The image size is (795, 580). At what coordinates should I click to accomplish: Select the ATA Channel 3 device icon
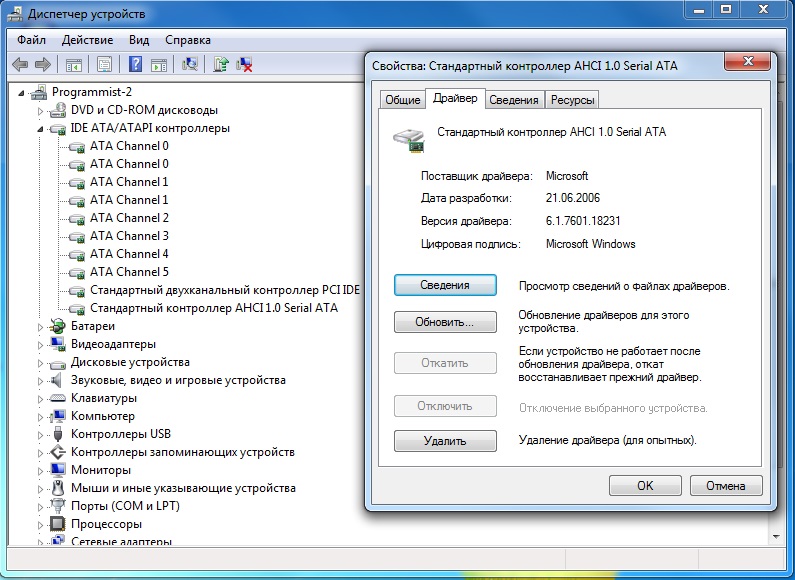[x=77, y=236]
